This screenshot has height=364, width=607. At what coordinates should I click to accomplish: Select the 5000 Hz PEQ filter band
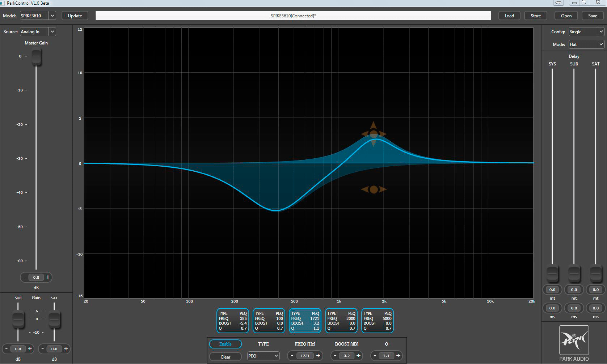coord(377,321)
